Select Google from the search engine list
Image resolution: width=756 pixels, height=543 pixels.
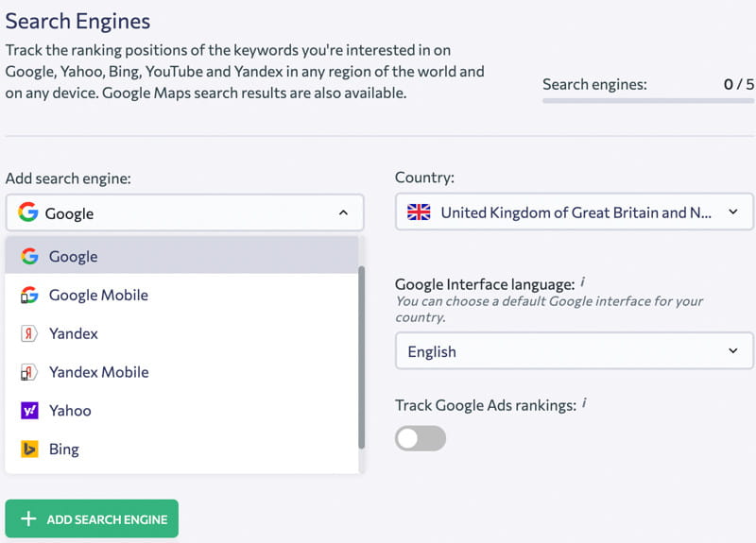[181, 256]
